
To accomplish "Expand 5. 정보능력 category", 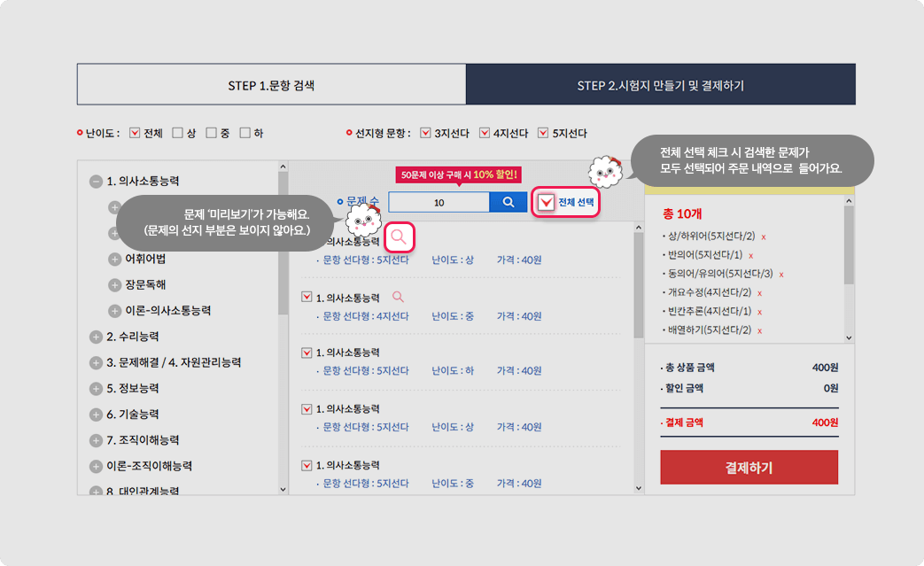I will point(96,389).
